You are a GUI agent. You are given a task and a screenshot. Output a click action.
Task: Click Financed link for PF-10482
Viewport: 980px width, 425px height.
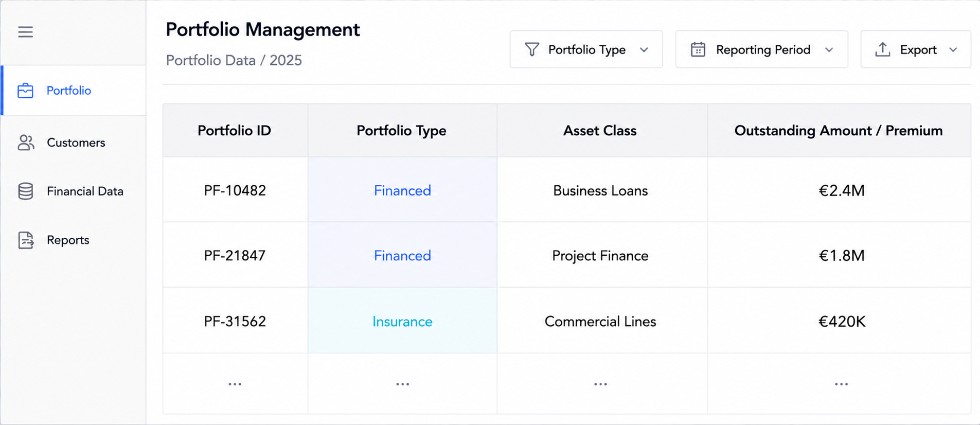point(402,191)
